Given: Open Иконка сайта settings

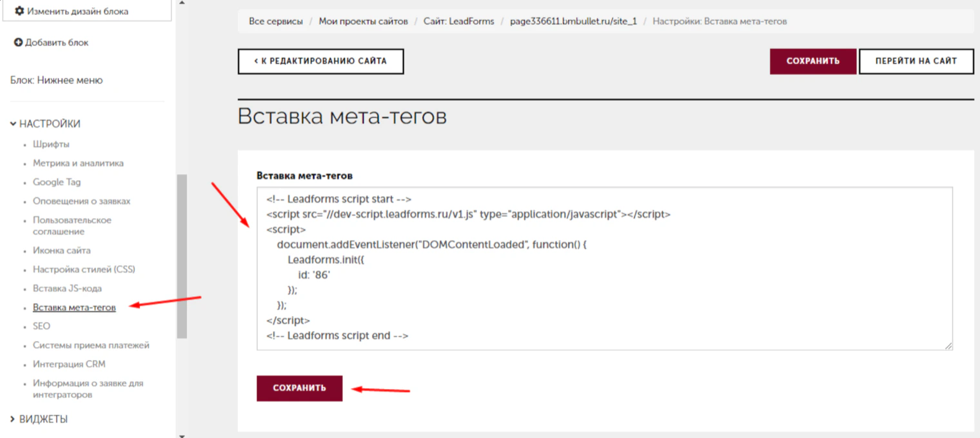Looking at the screenshot, I should [x=62, y=250].
